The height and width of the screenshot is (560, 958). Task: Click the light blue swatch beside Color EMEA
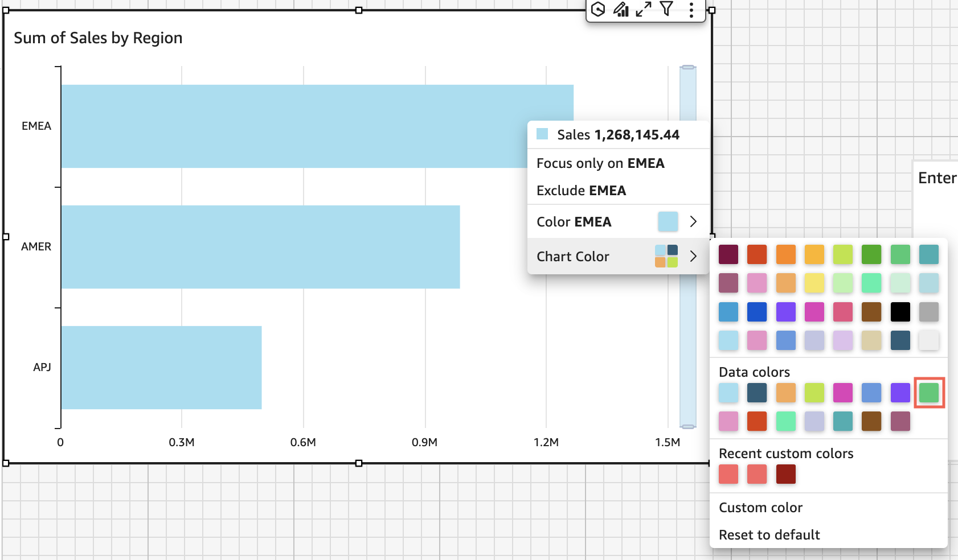click(x=668, y=221)
